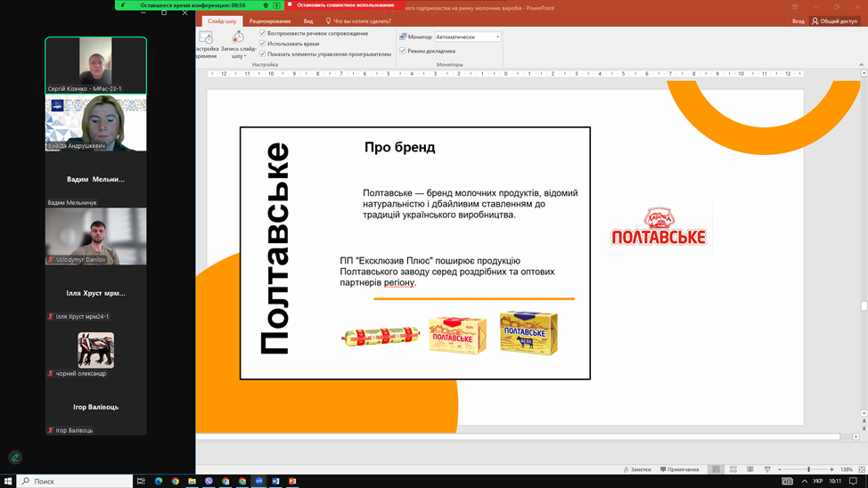The width and height of the screenshot is (868, 488).
Task: Open Task View from the taskbar
Action: (x=141, y=481)
